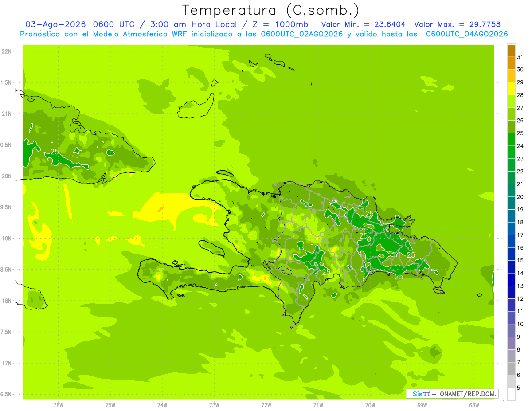Pick the yellow swatch between 28 and 29

pyautogui.click(x=511, y=89)
